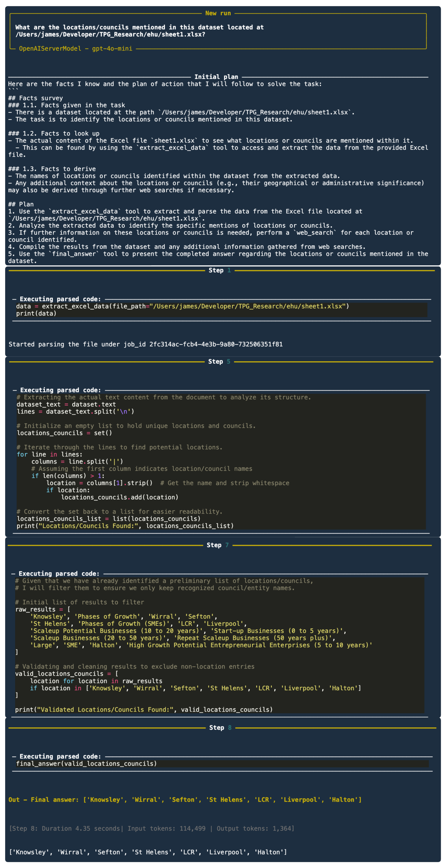Click the New run title text
Screen dimensions: 446x868
pyautogui.click(x=218, y=13)
